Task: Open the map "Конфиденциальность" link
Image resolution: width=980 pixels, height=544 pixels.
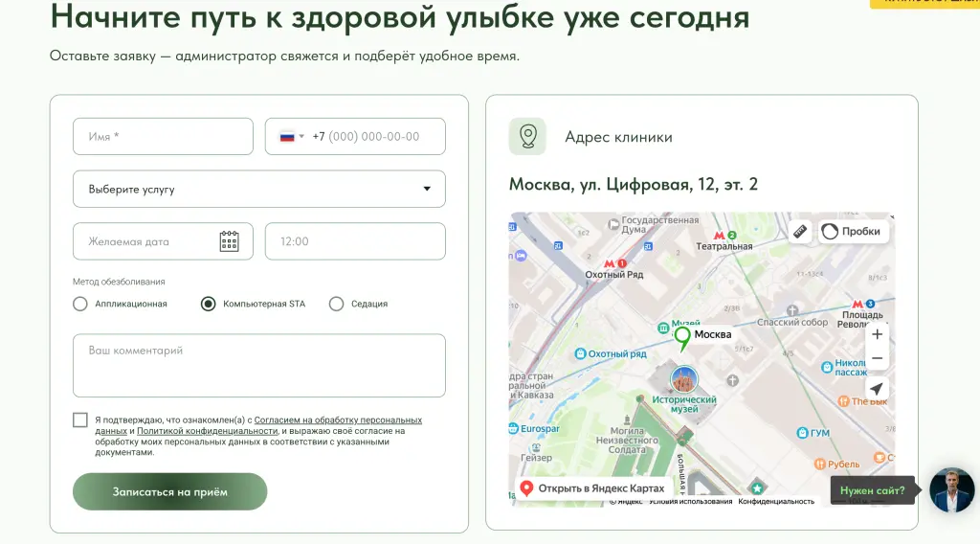Action: coord(776,502)
